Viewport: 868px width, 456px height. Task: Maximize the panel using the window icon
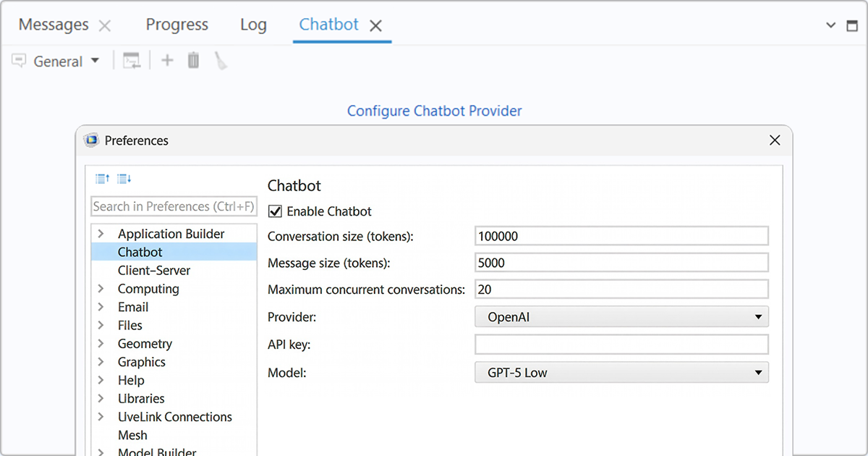coord(852,25)
